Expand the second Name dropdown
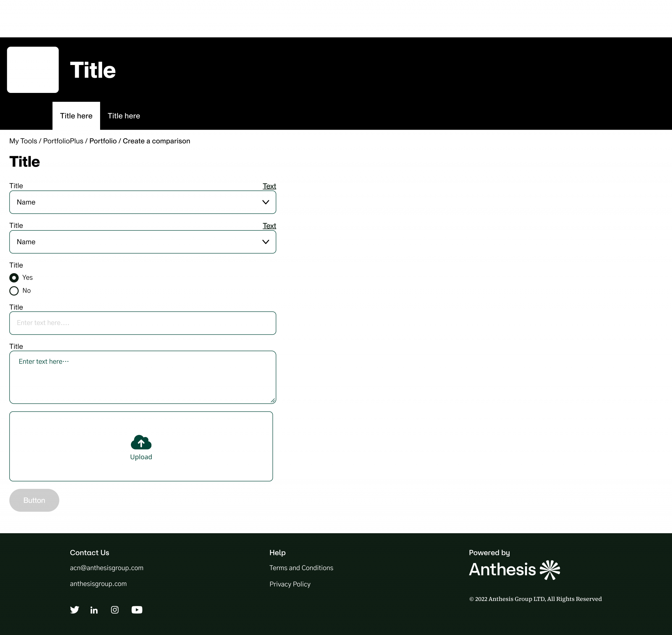 pyautogui.click(x=143, y=242)
